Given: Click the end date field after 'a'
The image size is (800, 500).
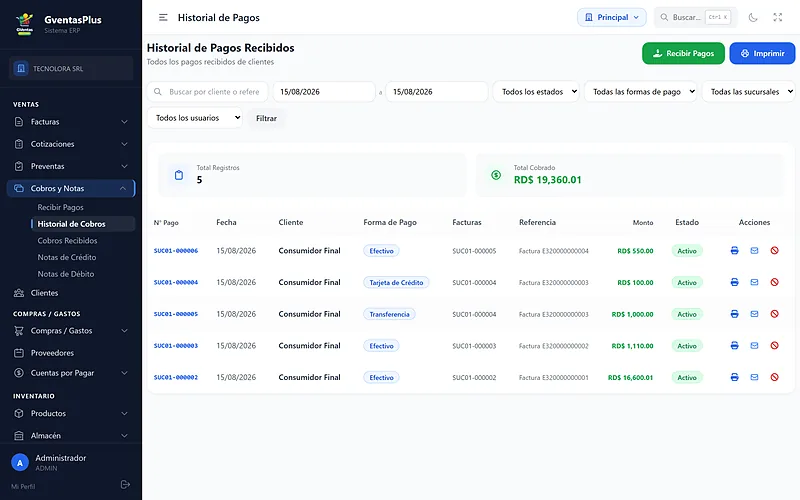Looking at the screenshot, I should (437, 92).
